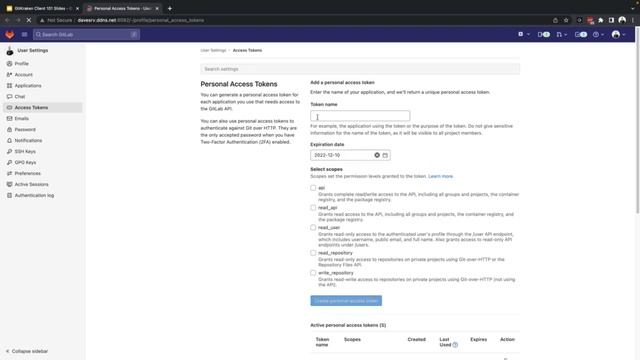Enable the read_user scope checkbox

(313, 227)
